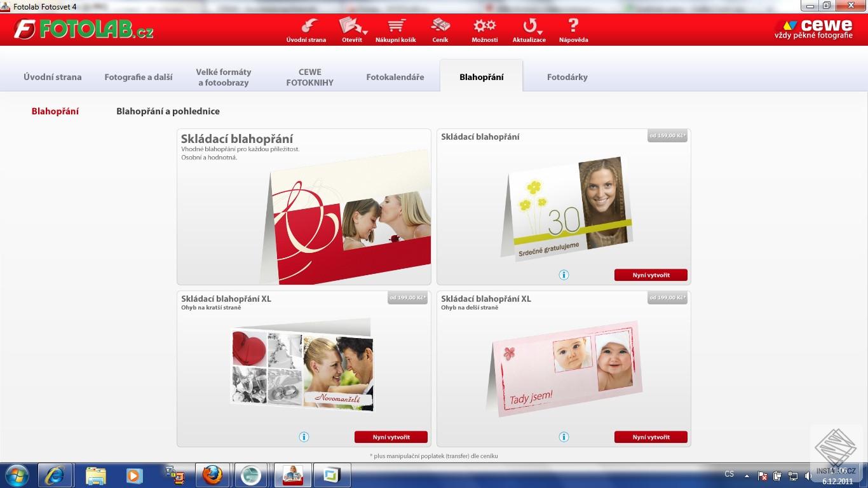Launch Firefox from the taskbar
This screenshot has width=868, height=488.
tap(212, 475)
